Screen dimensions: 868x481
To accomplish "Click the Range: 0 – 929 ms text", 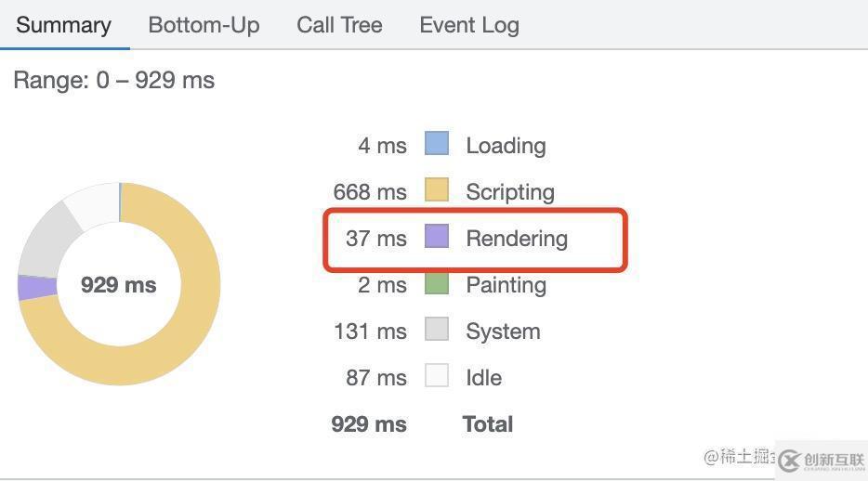I will coord(113,81).
